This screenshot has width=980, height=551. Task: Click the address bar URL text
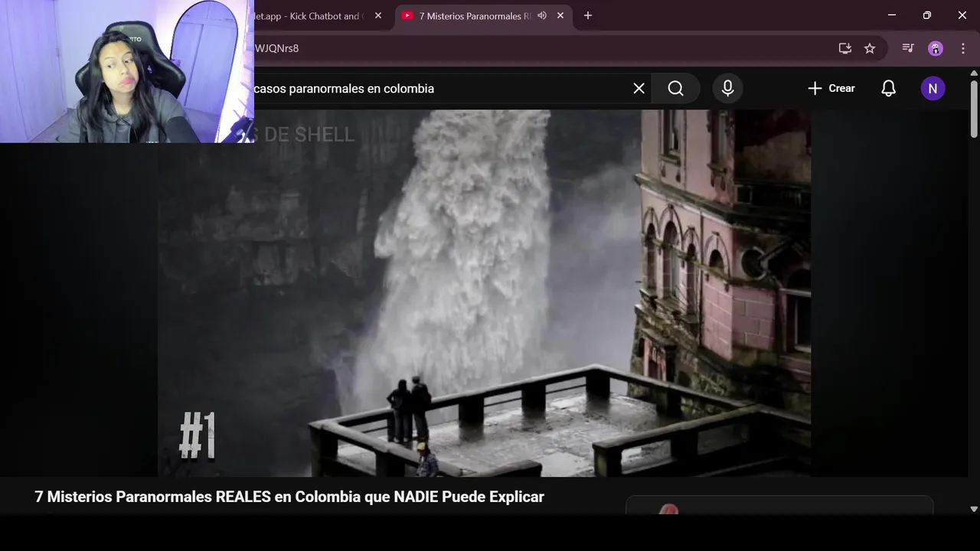click(x=276, y=48)
